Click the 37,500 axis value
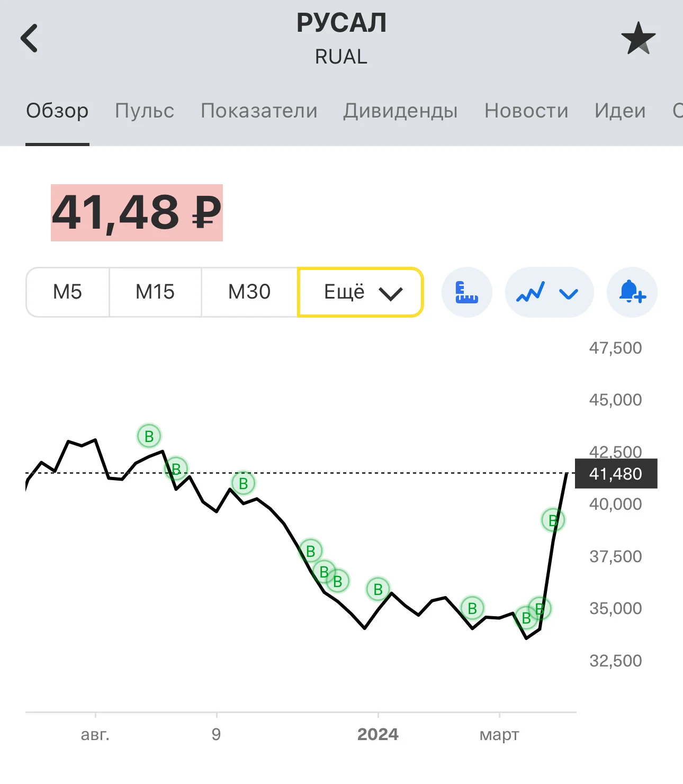The width and height of the screenshot is (683, 784). pyautogui.click(x=615, y=556)
